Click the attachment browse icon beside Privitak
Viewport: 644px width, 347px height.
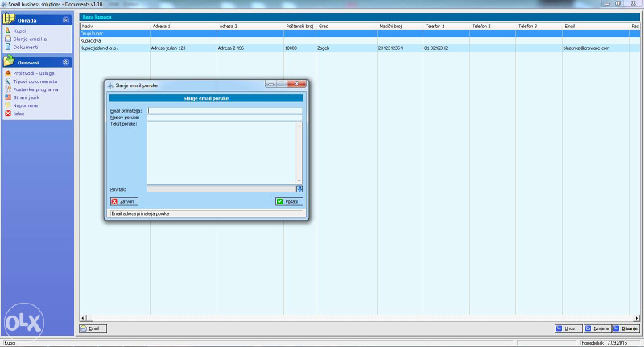tap(299, 188)
